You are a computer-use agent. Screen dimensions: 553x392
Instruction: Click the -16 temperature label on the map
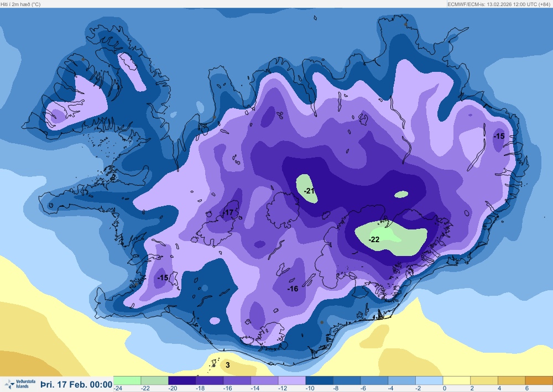tap(293, 289)
